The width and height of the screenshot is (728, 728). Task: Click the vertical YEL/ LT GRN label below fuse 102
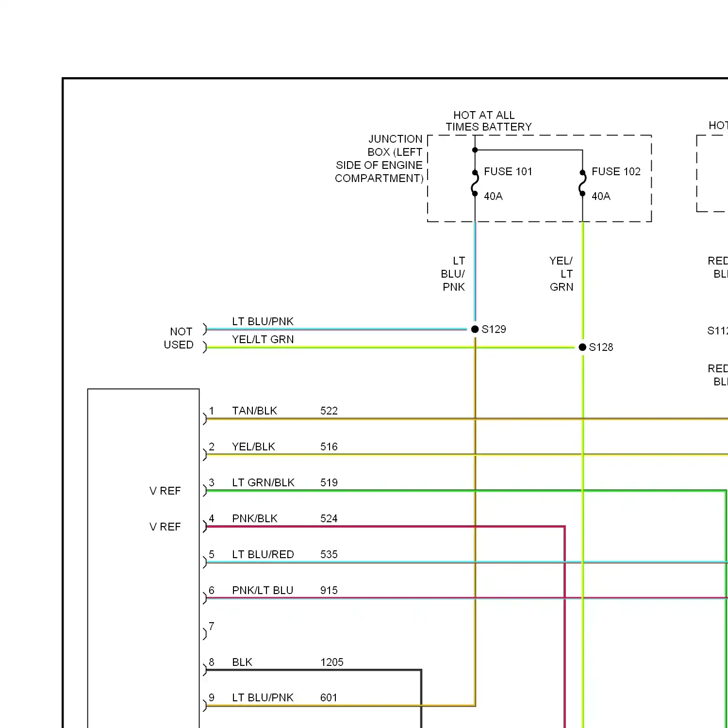click(x=561, y=274)
